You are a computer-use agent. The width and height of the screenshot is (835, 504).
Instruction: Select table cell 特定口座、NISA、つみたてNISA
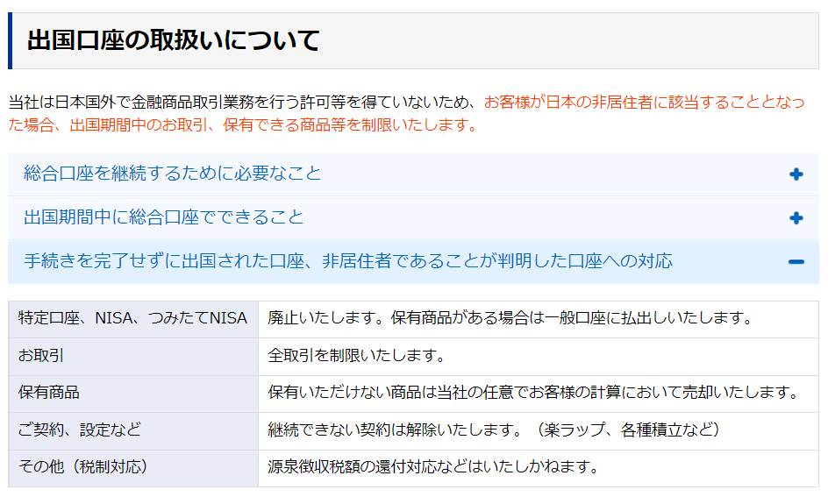(x=133, y=319)
